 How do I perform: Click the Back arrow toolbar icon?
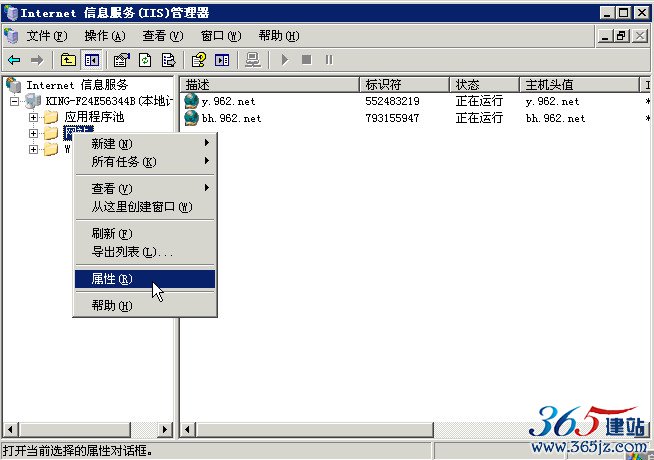[14, 60]
